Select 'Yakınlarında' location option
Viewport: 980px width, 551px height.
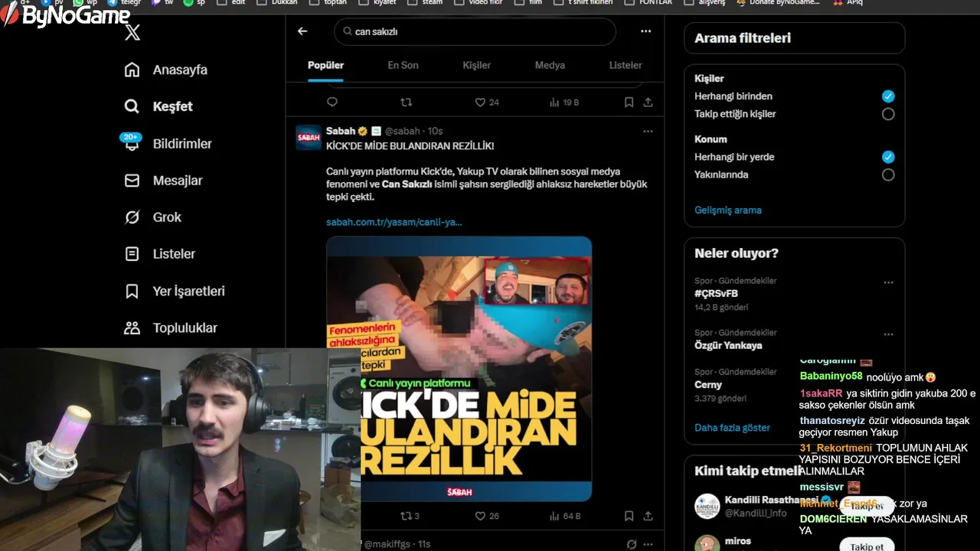[888, 174]
